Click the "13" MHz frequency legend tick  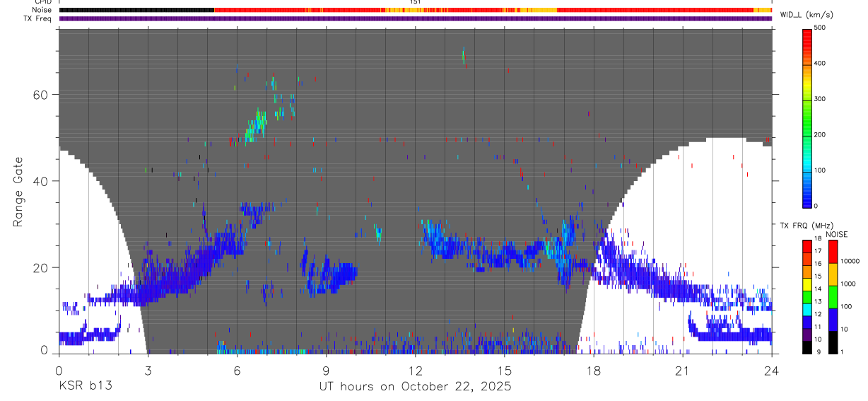tap(818, 301)
